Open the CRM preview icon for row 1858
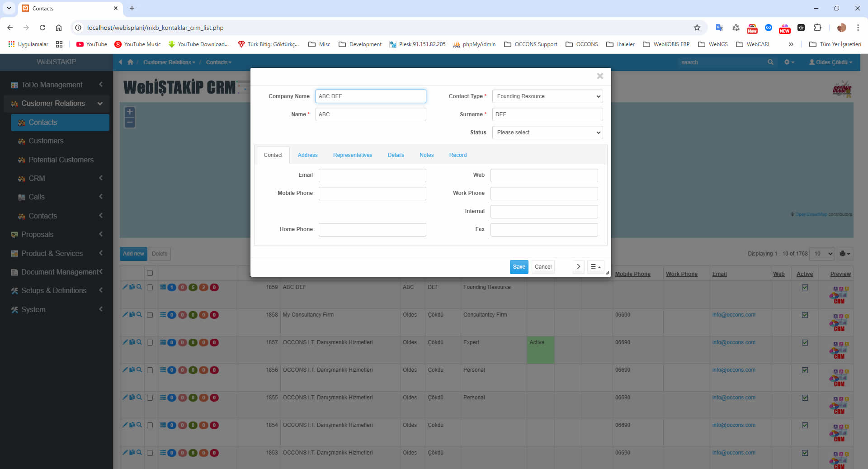The image size is (868, 469). (x=840, y=322)
